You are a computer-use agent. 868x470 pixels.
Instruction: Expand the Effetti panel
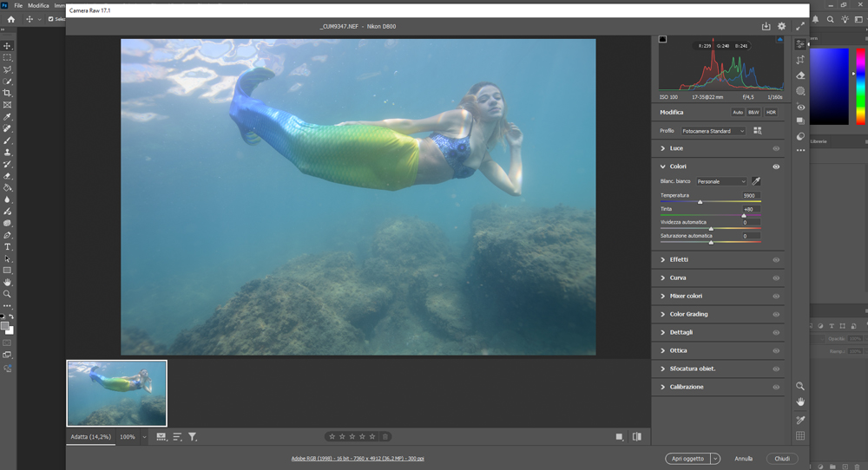click(678, 259)
